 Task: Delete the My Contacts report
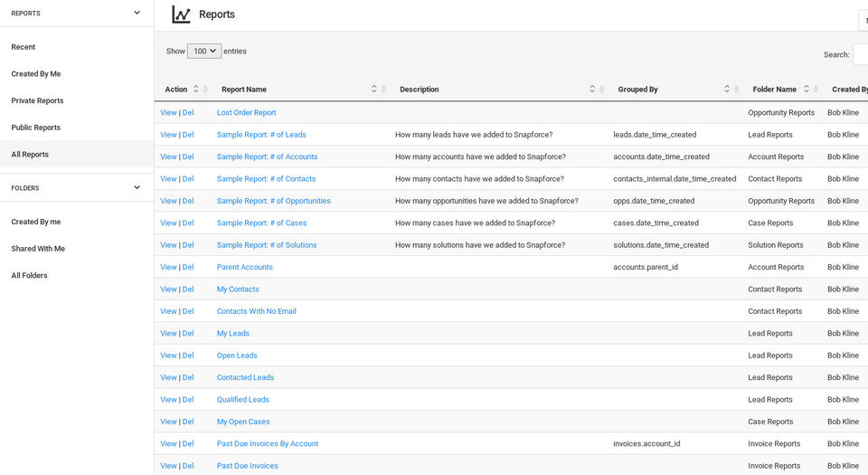point(188,290)
